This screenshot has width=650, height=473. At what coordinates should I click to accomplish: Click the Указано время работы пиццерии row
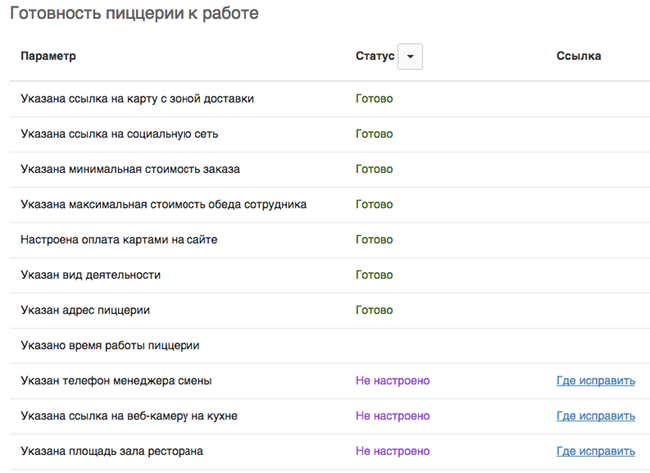pyautogui.click(x=330, y=345)
